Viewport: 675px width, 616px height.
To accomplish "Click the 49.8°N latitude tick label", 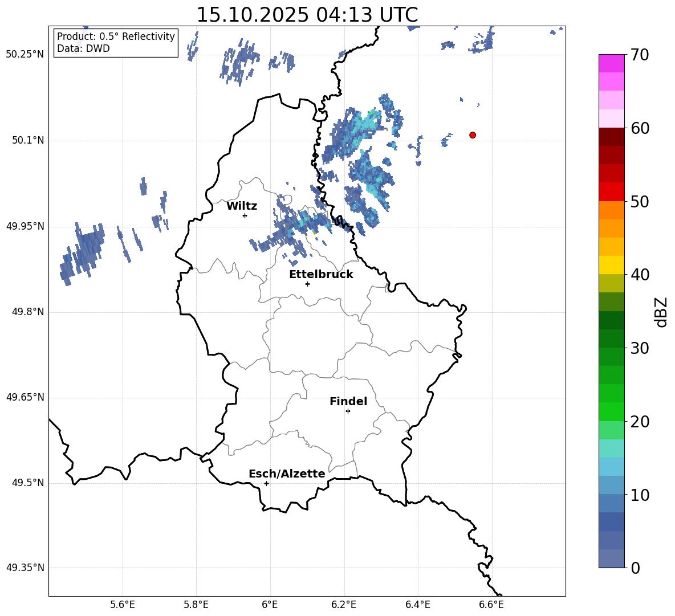I will click(x=28, y=312).
